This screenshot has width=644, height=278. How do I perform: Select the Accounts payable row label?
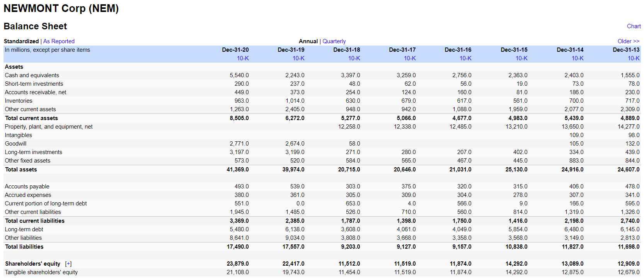(x=27, y=186)
